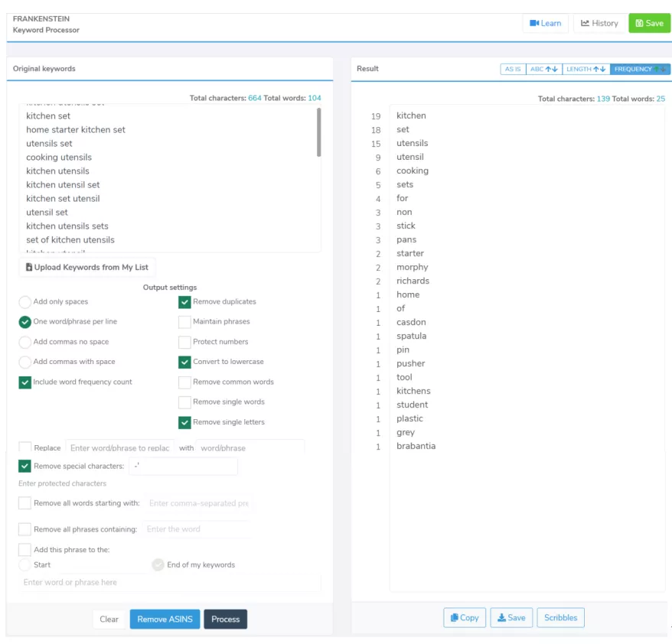Image resolution: width=672 pixels, height=644 pixels.
Task: Copy the result keywords
Action: (465, 617)
